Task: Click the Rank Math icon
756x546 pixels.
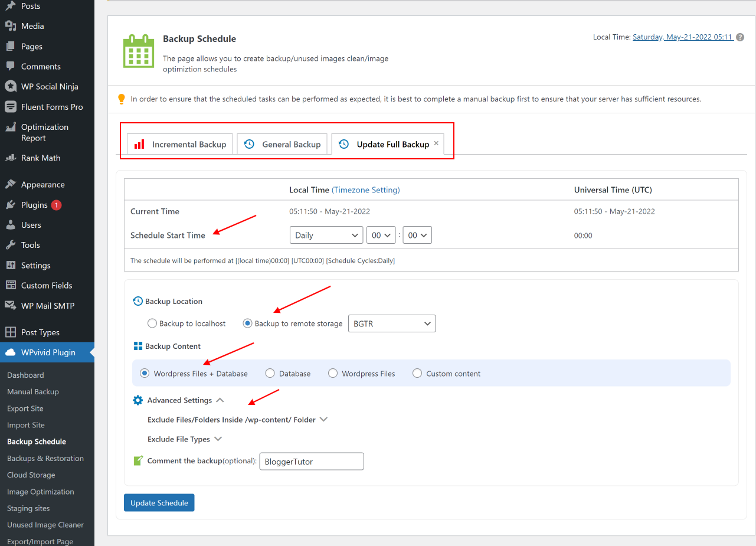Action: tap(11, 158)
